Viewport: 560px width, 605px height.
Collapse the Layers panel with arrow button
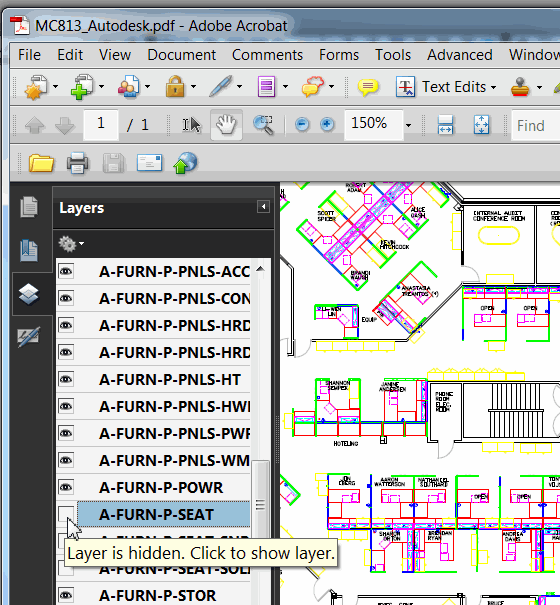click(263, 207)
